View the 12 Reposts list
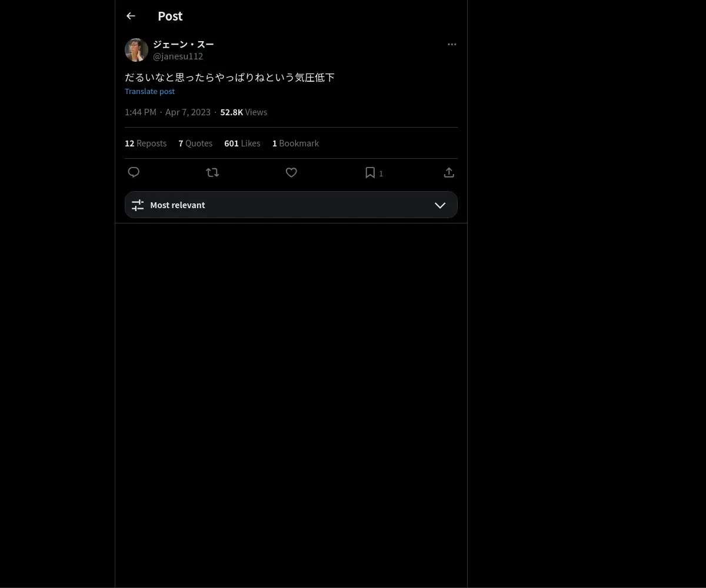Viewport: 706px width, 588px height. click(145, 143)
